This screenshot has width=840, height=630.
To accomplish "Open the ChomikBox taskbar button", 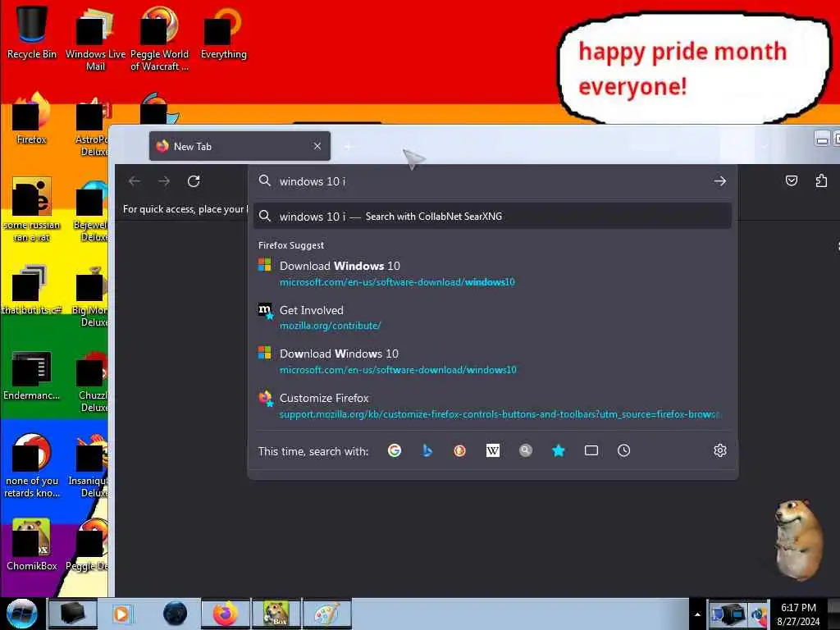I will [276, 614].
